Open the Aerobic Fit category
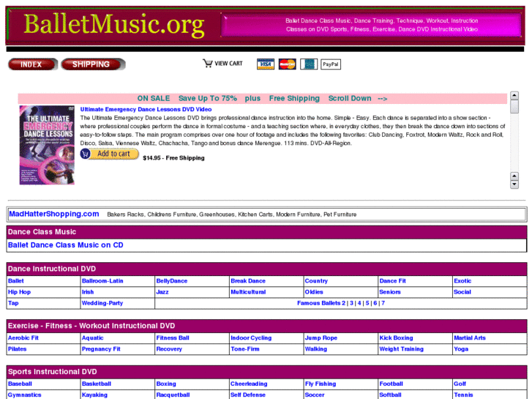Screen dimensions: 532x399 [23, 338]
